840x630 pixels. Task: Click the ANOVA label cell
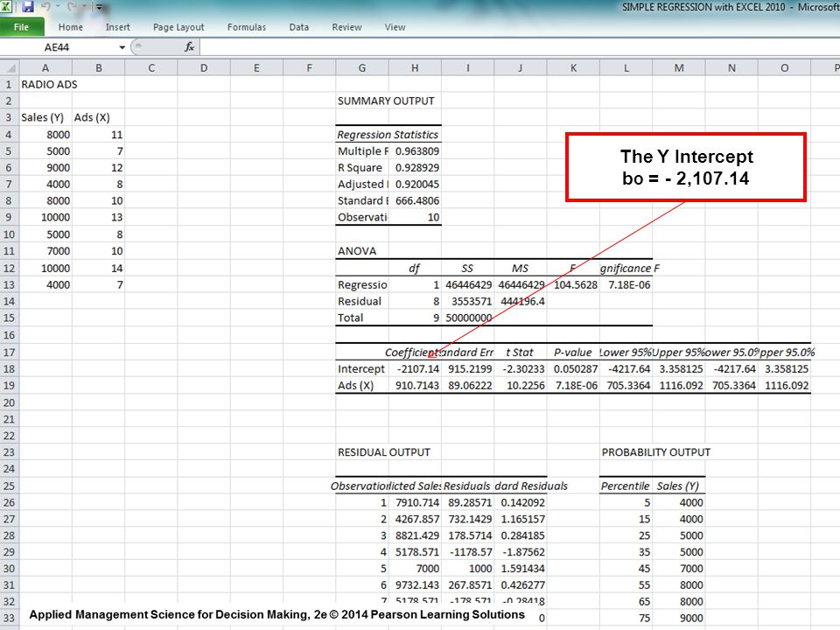pyautogui.click(x=362, y=251)
